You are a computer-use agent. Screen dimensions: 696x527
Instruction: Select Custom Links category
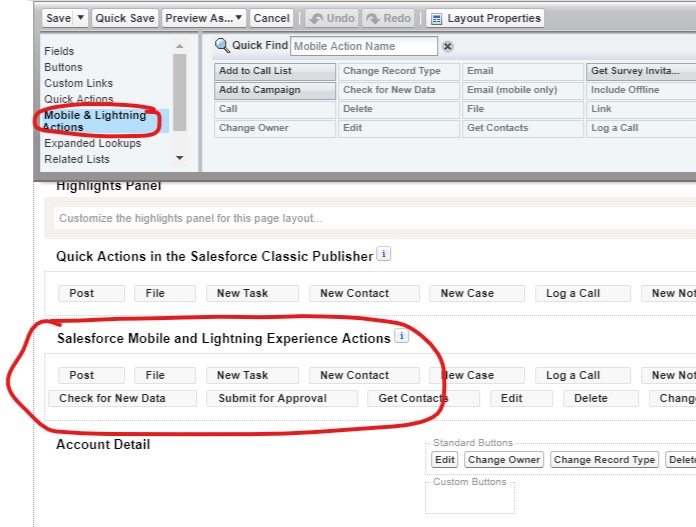79,83
